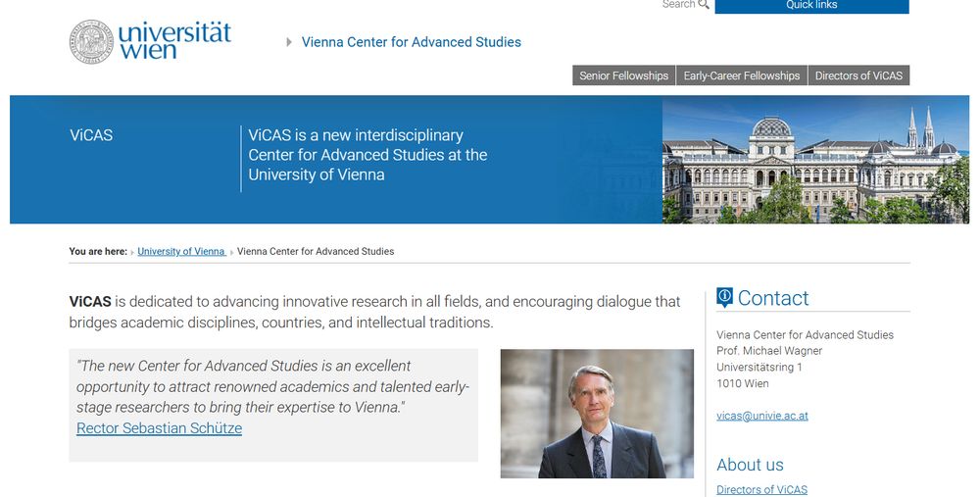Click the arrow before Vienna Center for Advanced Studies

(x=289, y=42)
